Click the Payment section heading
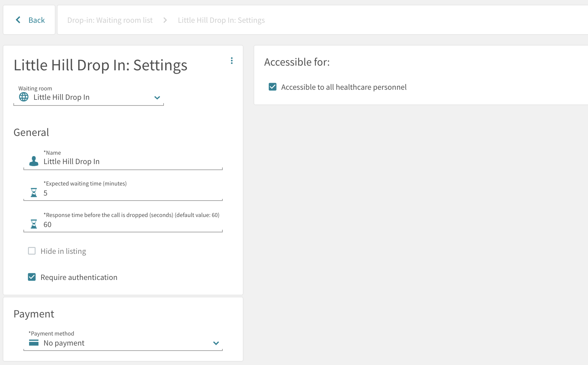The width and height of the screenshot is (588, 365). click(34, 314)
